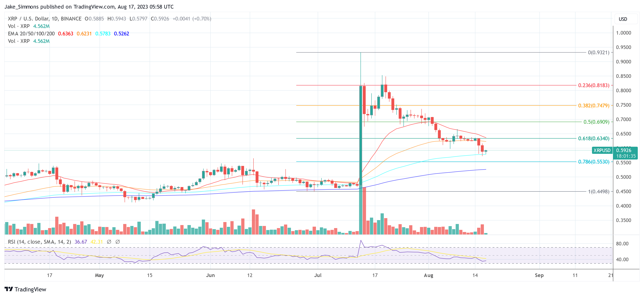Click the EMA 20/50/100/200 indicator label

[x=31, y=34]
